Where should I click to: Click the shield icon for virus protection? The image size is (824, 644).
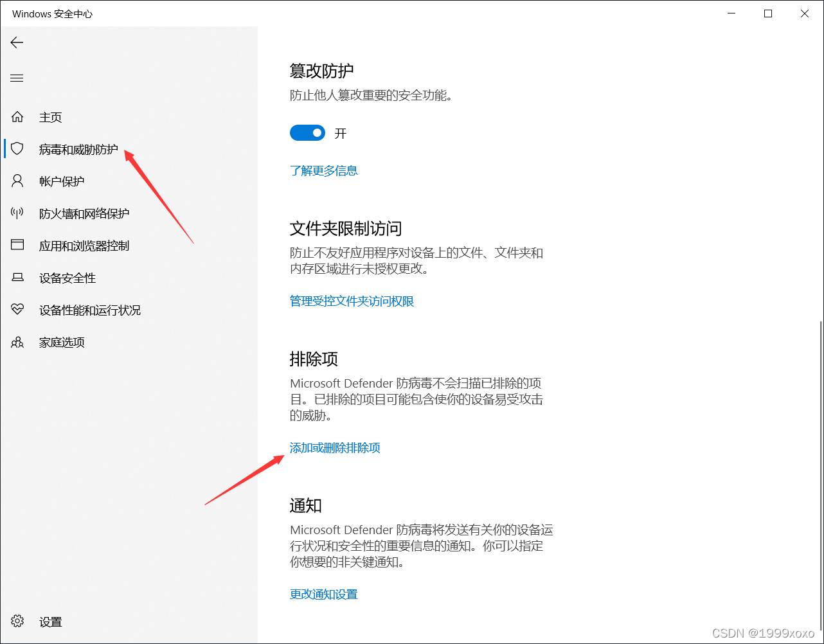tap(17, 149)
